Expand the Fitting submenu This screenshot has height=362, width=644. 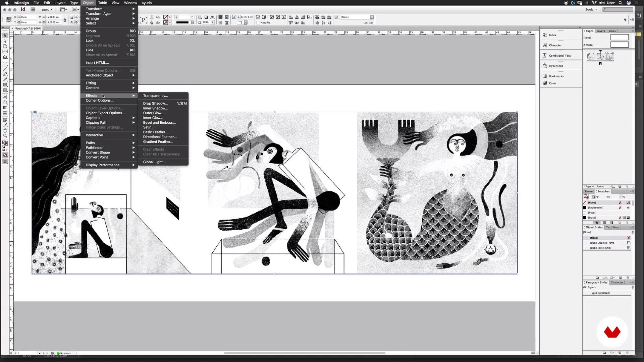109,83
